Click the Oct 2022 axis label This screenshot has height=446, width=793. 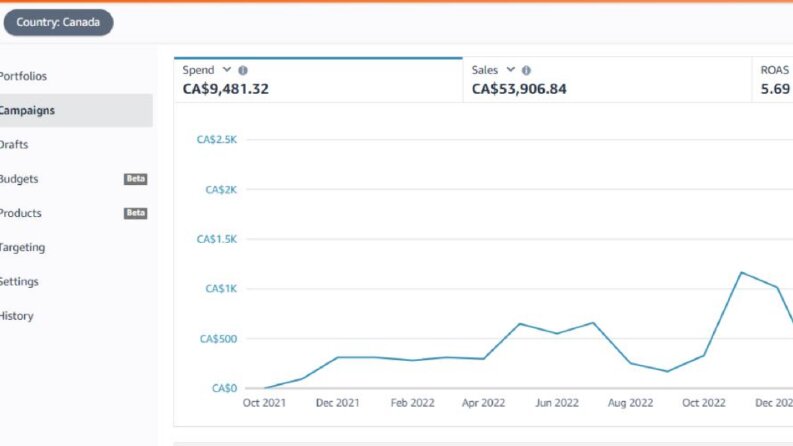pyautogui.click(x=703, y=403)
